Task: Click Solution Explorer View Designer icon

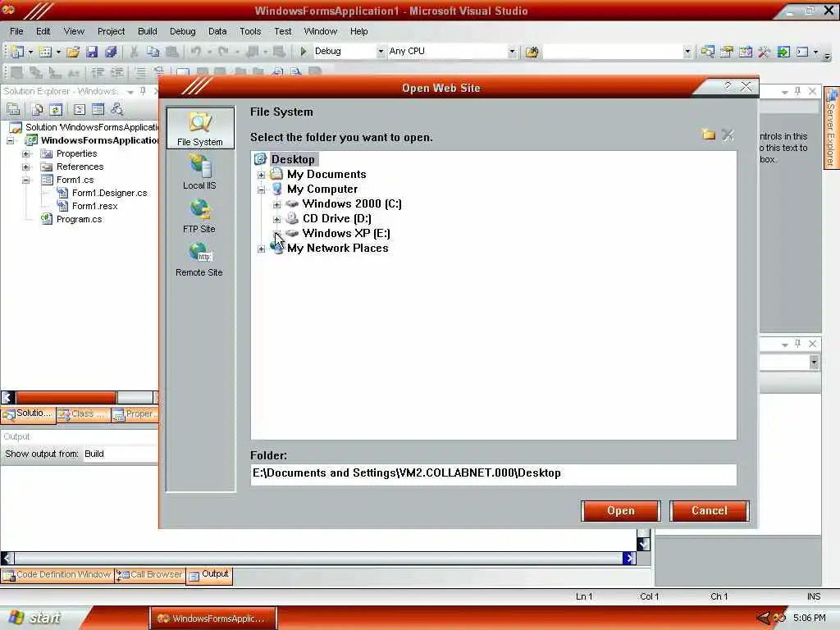Action: click(98, 109)
